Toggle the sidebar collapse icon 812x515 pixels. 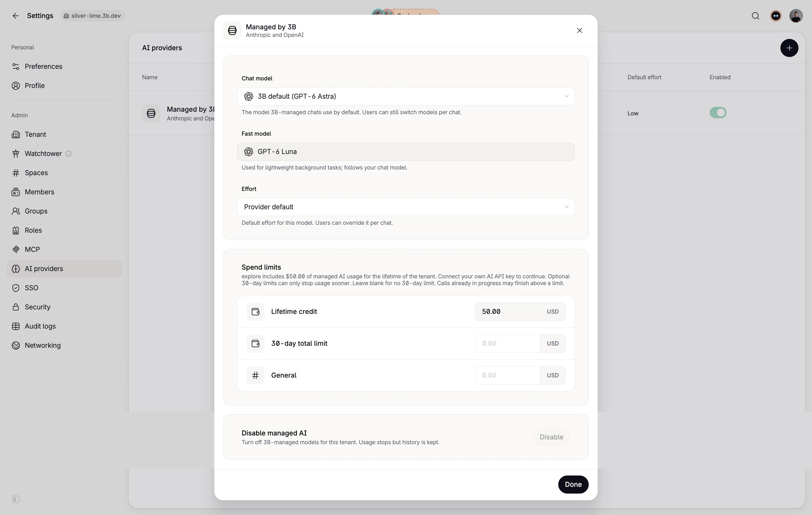16,499
